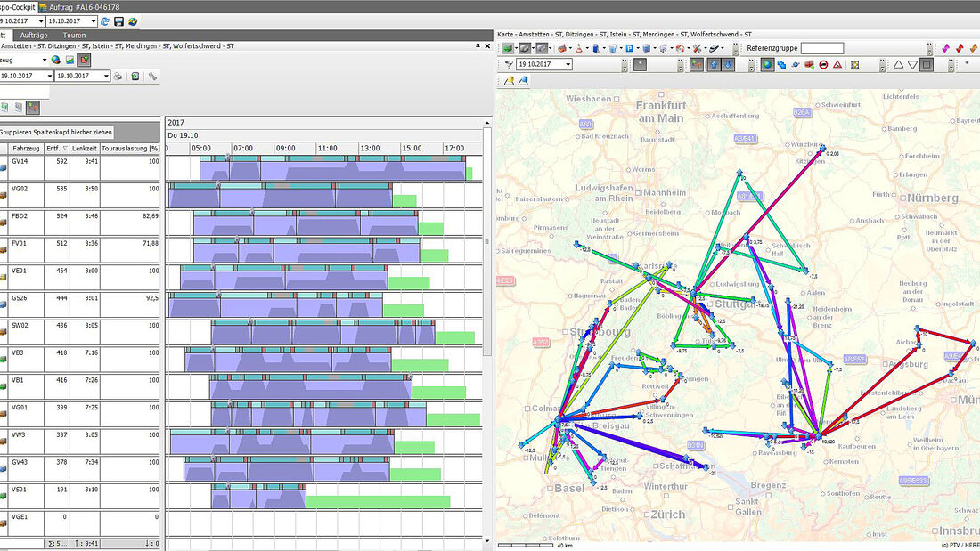The image size is (980, 551).
Task: Switch to the Touren tab
Action: (74, 36)
